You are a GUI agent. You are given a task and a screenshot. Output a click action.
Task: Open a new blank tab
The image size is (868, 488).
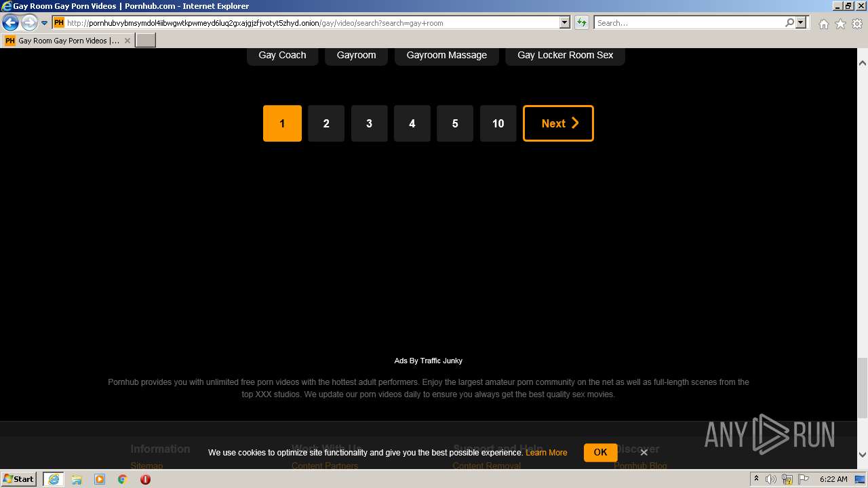pyautogui.click(x=146, y=41)
